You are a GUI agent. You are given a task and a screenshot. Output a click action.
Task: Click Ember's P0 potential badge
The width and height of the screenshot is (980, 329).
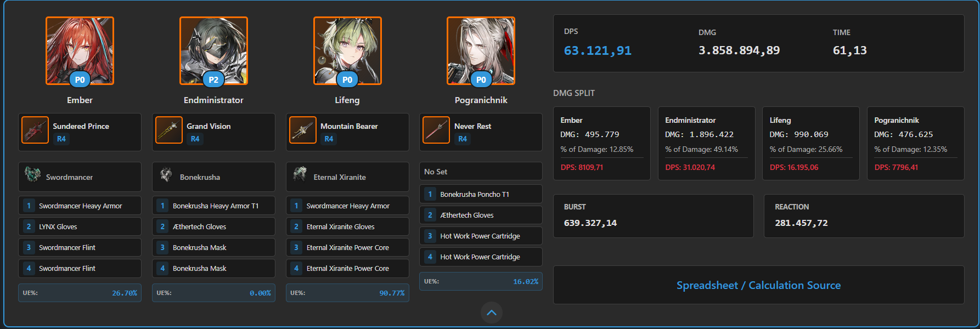point(80,80)
